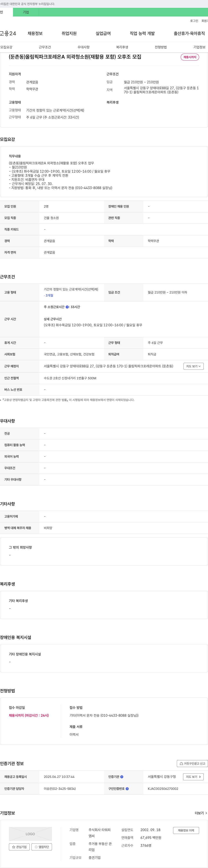
Task: Jump to 기업정보 section tab
Action: (199, 47)
